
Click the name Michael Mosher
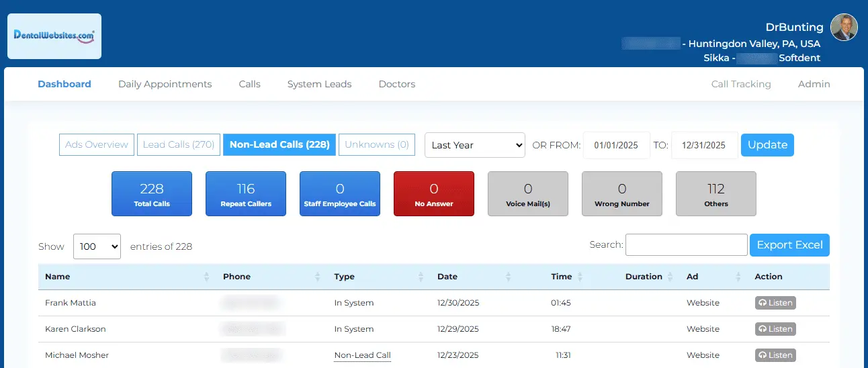[77, 355]
